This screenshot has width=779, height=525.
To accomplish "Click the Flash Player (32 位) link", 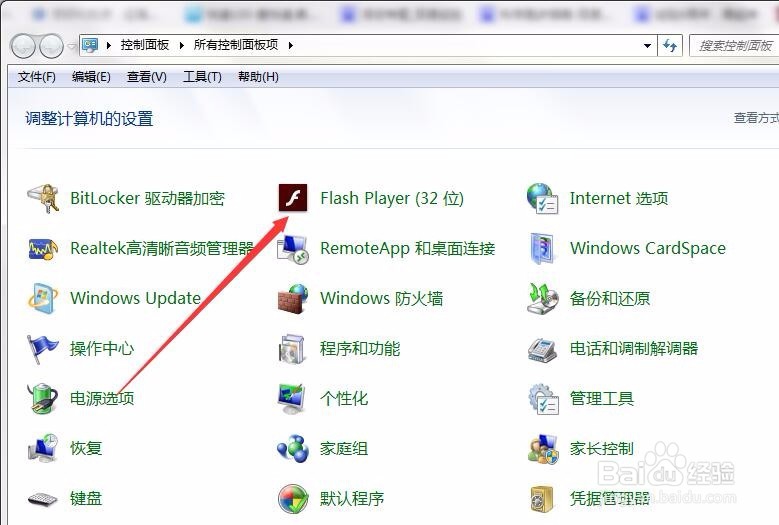I will tap(392, 198).
